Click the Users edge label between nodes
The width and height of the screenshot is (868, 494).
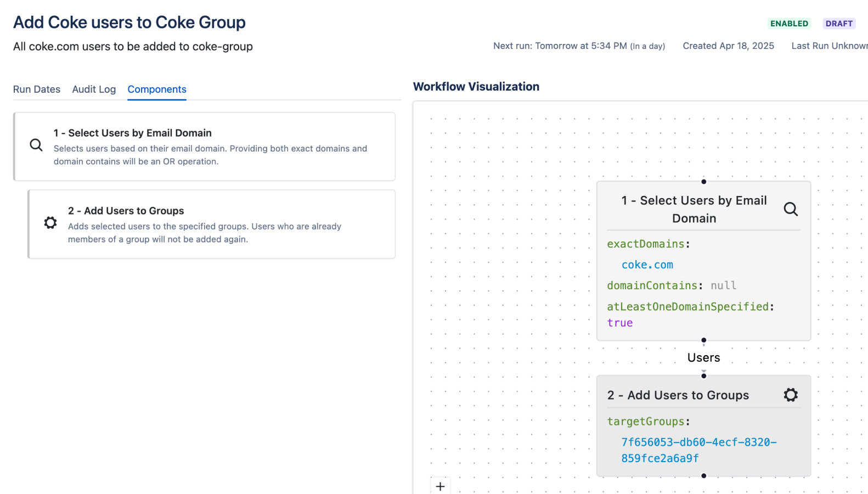[703, 358]
